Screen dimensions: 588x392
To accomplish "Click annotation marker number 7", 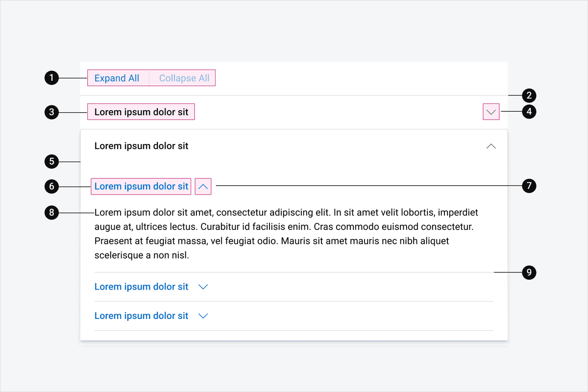I will (x=529, y=186).
